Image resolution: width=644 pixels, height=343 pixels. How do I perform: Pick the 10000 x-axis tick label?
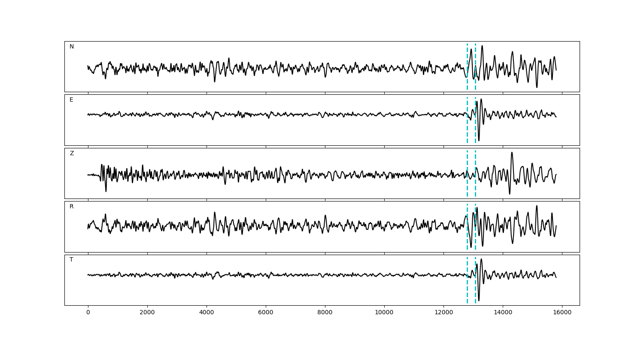(x=384, y=313)
